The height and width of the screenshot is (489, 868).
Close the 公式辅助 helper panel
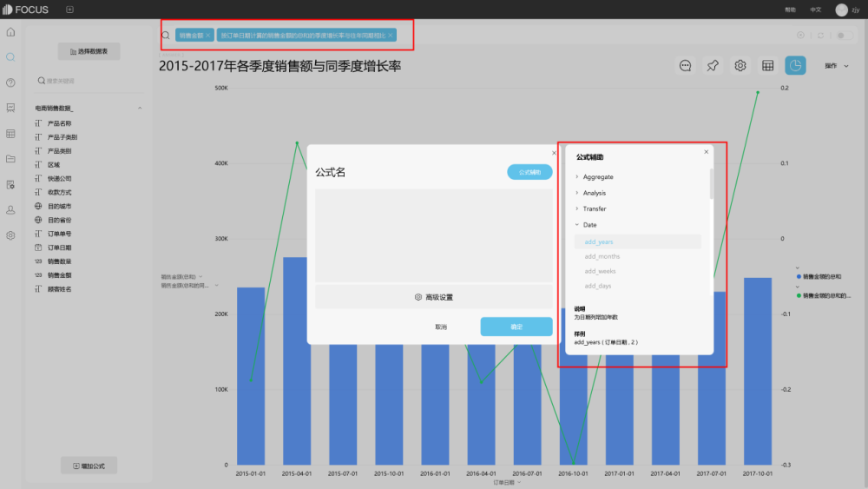tap(707, 152)
